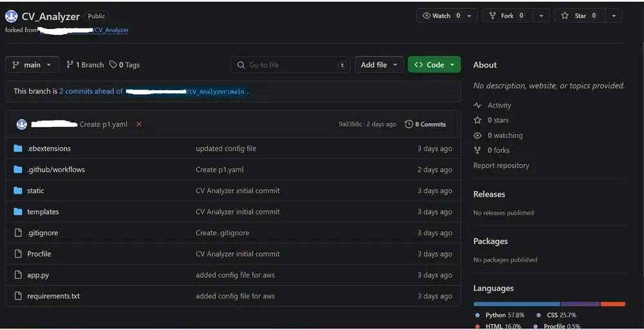Click the CV_Analyzer repository title
This screenshot has width=644, height=330.
tap(50, 17)
